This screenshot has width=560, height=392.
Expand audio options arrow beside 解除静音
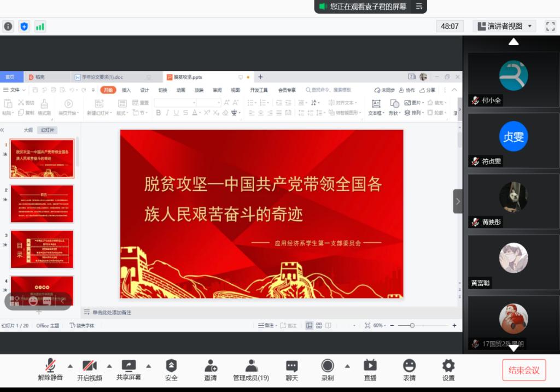70,366
